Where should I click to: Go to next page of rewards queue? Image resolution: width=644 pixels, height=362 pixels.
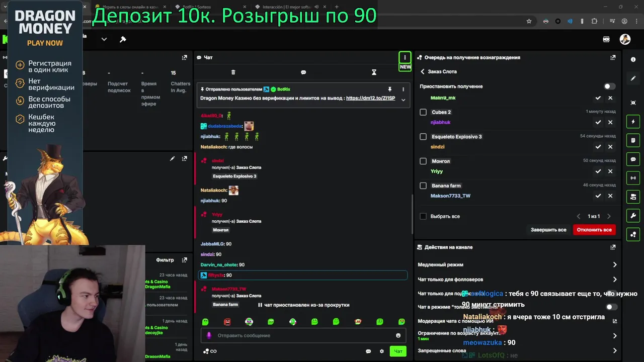tap(609, 216)
